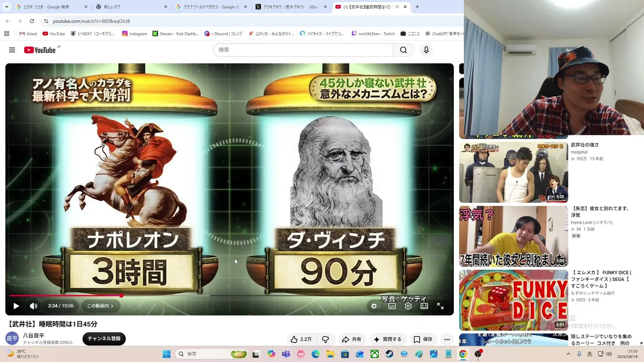Screen dimensions: 644x362
Task: Click the YouTube search box
Action: click(x=303, y=50)
